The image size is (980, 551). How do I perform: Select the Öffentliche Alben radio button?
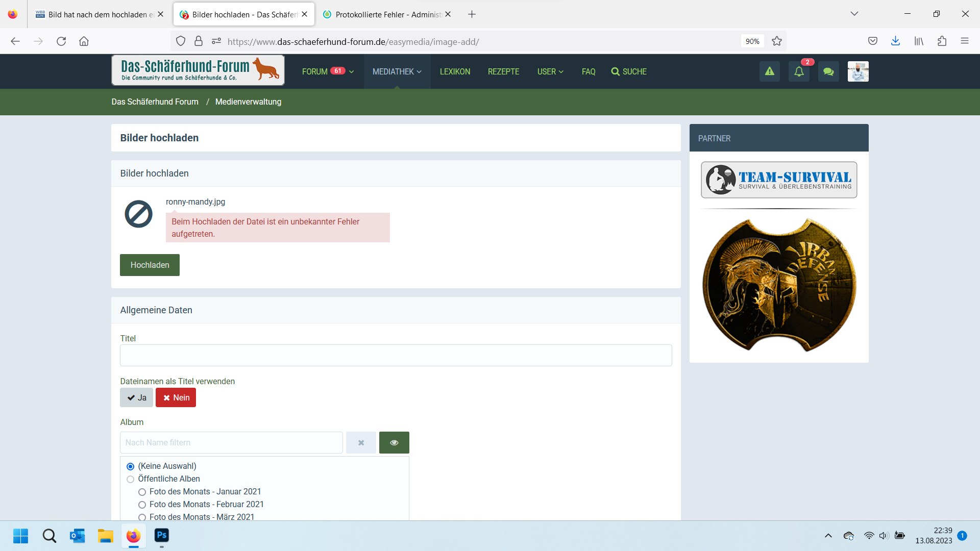pos(131,479)
